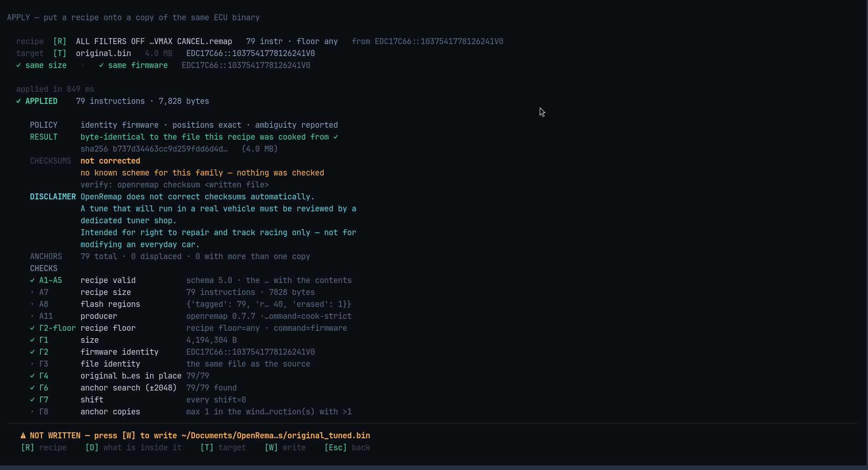Click 'verify: openremap checksum <written file>'
868x470 pixels.
pyautogui.click(x=175, y=185)
